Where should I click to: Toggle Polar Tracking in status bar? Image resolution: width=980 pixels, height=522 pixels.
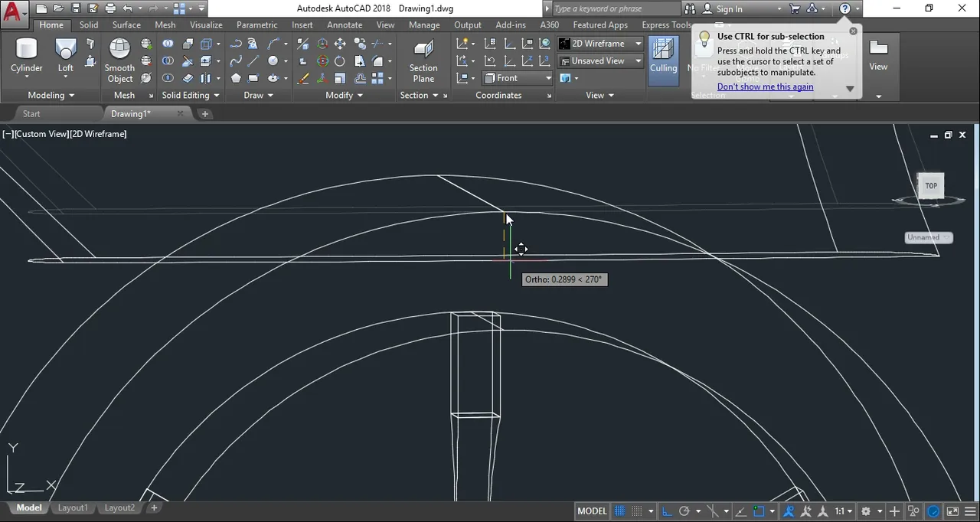click(x=684, y=511)
